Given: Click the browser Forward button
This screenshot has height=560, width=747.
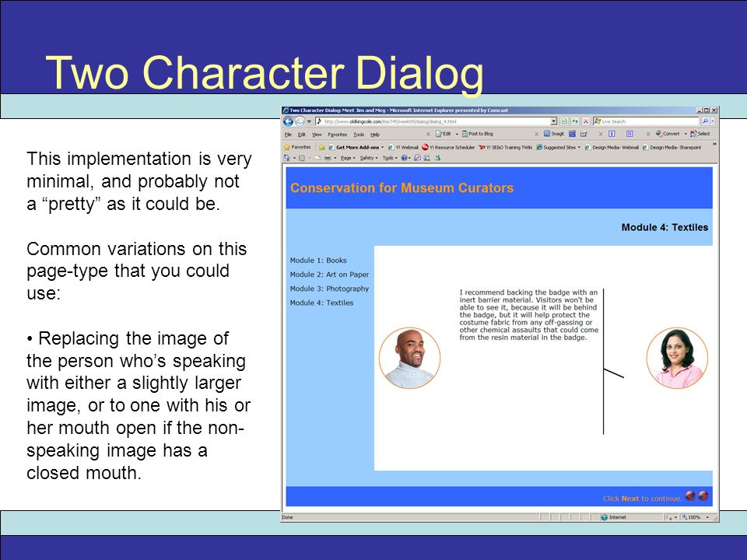Looking at the screenshot, I should pyautogui.click(x=300, y=121).
